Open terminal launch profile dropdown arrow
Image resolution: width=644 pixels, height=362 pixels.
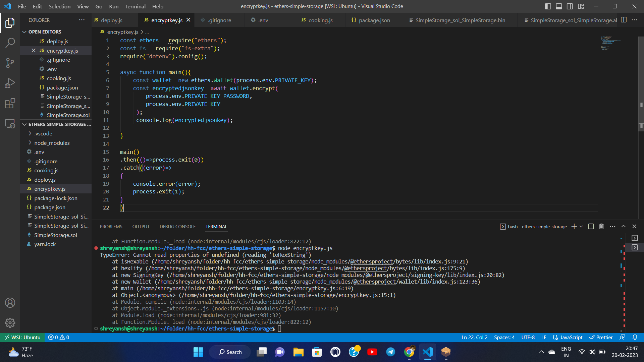click(x=581, y=227)
